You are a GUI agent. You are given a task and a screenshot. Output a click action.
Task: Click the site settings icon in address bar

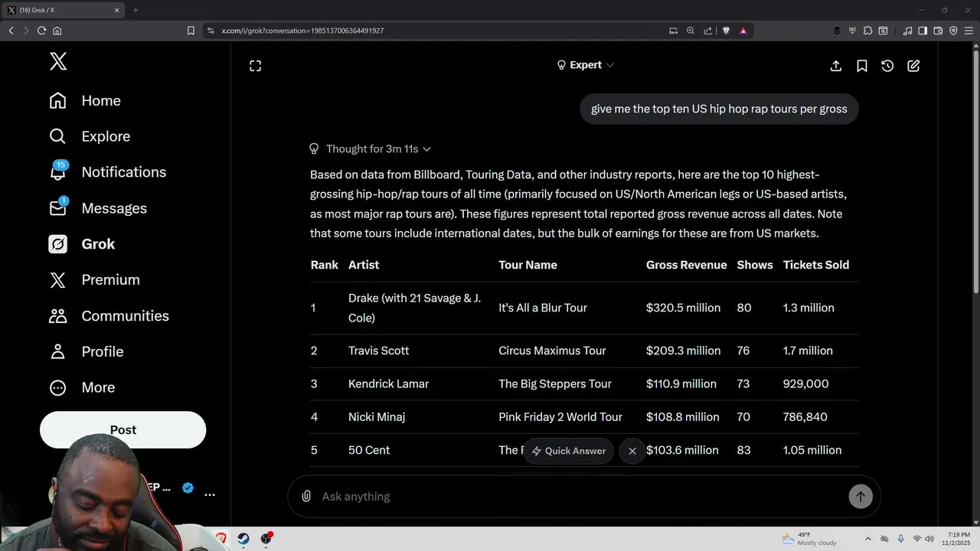pyautogui.click(x=211, y=31)
